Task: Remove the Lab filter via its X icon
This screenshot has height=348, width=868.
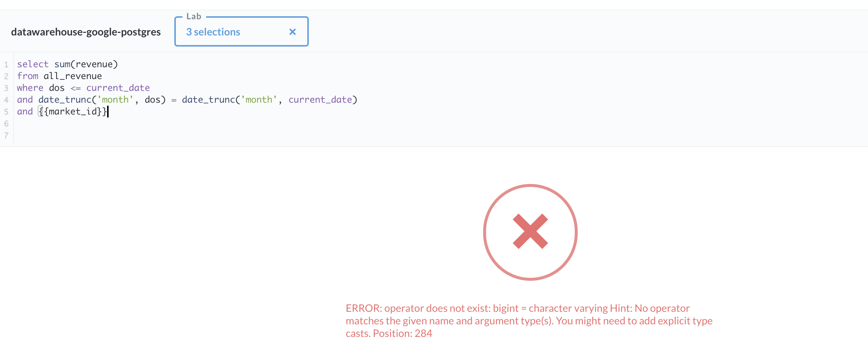Action: tap(292, 32)
